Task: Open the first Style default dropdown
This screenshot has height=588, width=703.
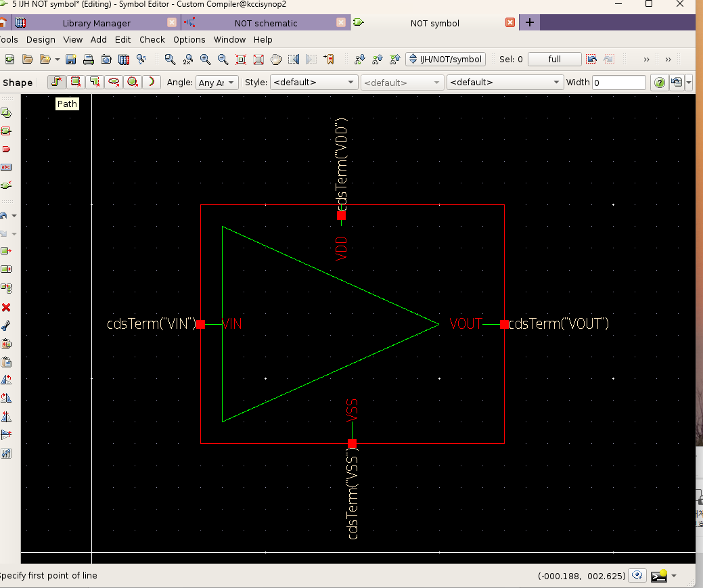Action: [313, 83]
